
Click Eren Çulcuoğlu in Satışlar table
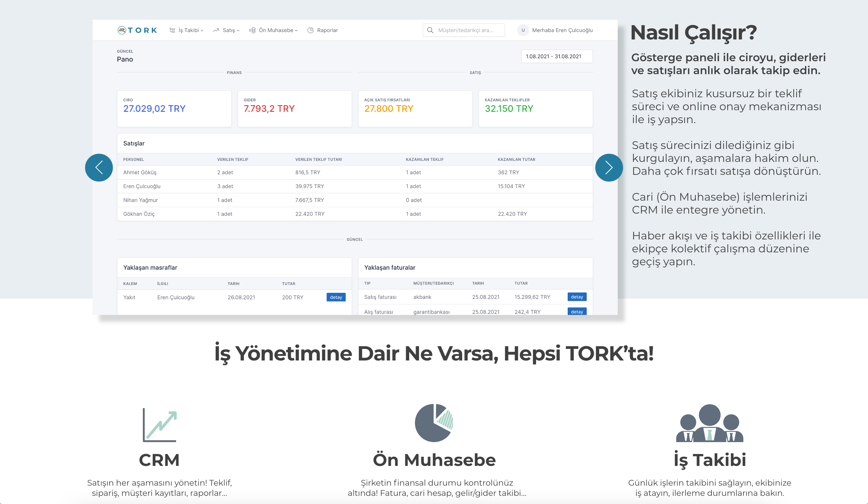point(142,186)
